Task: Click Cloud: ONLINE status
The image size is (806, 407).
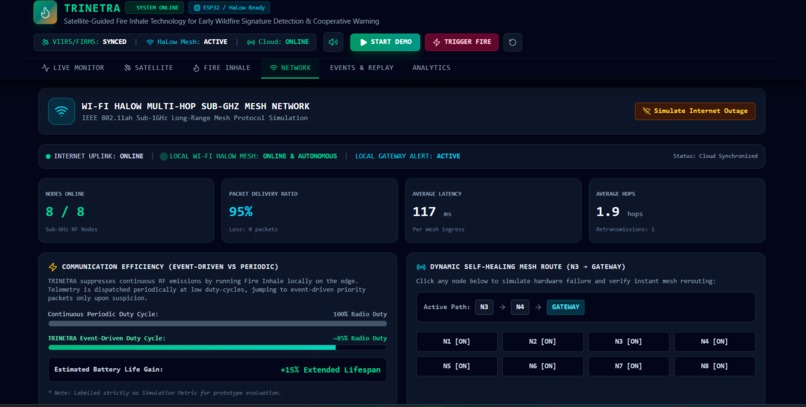Action: pos(278,42)
